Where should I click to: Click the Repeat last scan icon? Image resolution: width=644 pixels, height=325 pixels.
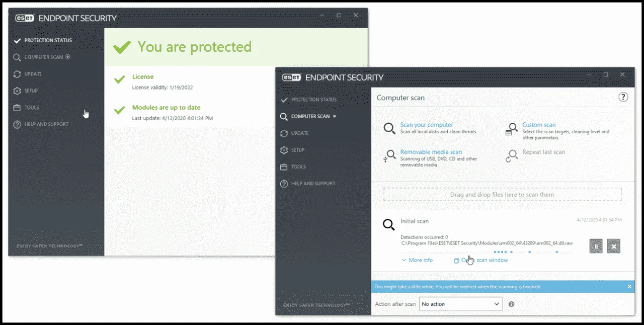(512, 156)
